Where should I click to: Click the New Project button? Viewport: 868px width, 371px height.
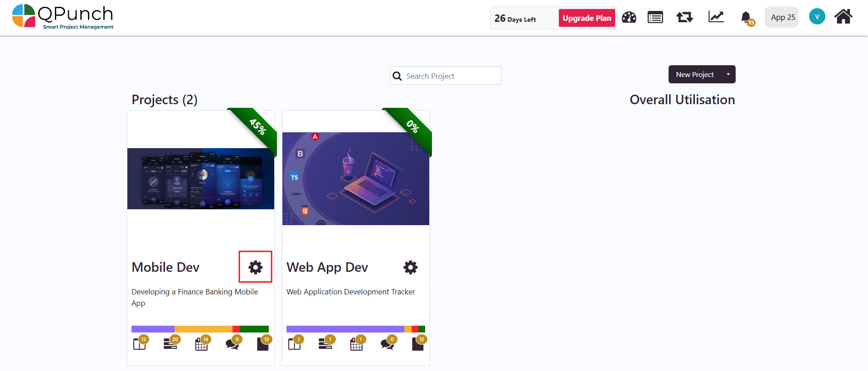pos(694,74)
